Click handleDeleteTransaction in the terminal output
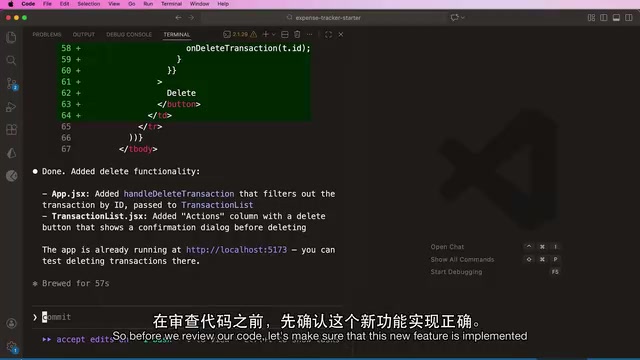Viewport: 640px width, 360px height. [x=179, y=194]
